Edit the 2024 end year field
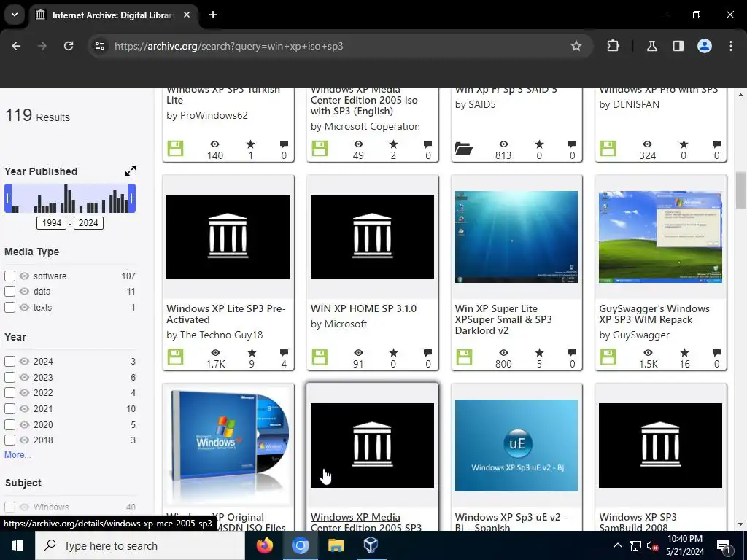747x560 pixels. pos(88,223)
